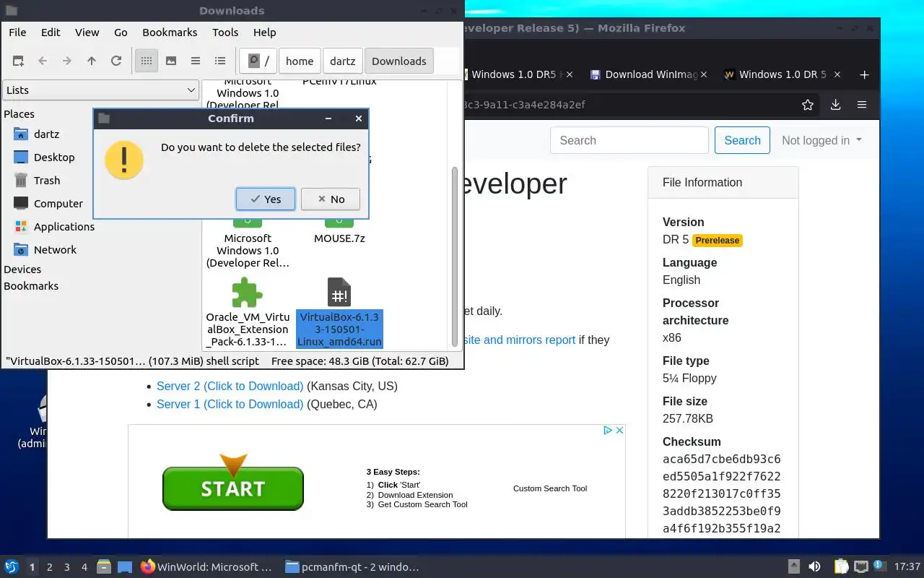Switch to Windows 1.0 DR 5 Wikipedia tab
This screenshot has width=924, height=578.
click(x=783, y=74)
